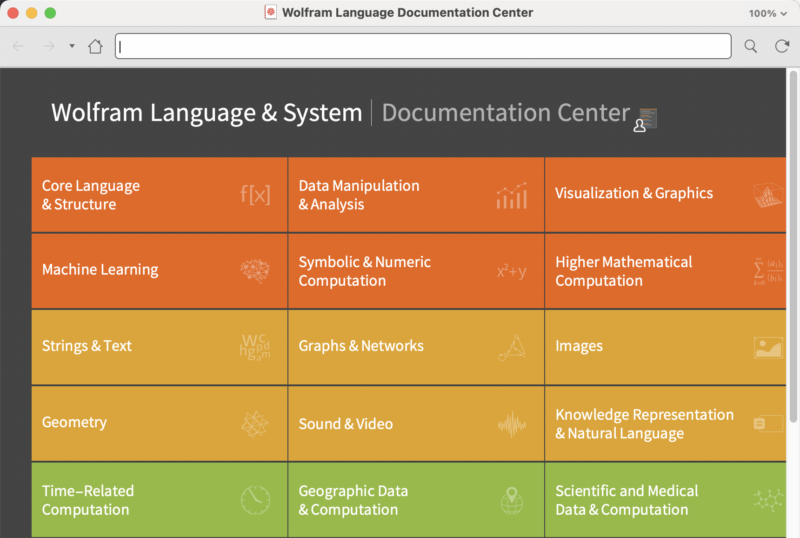Open the Geometry section
Screen dimensions: 800x538
click(x=159, y=424)
